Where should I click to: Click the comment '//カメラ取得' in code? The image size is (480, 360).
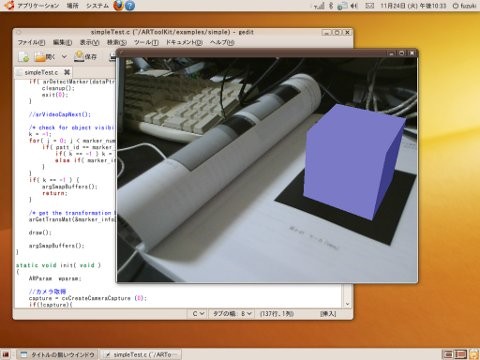47,292
